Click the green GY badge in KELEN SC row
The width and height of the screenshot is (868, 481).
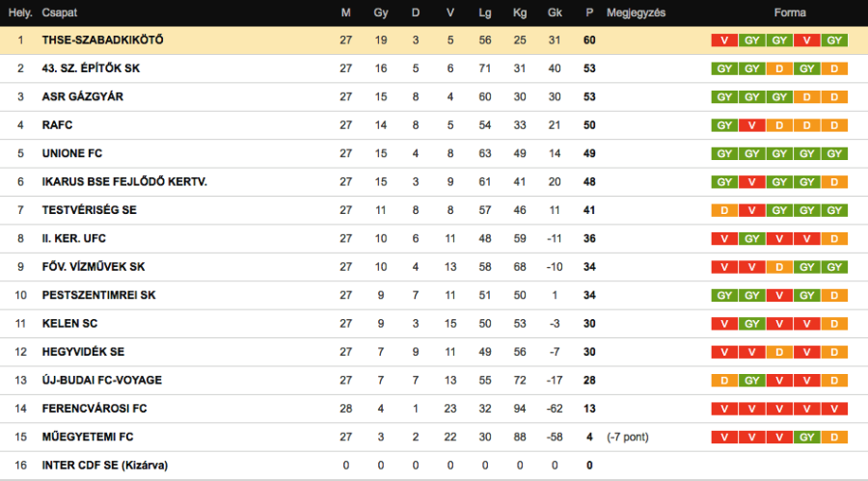(x=751, y=324)
